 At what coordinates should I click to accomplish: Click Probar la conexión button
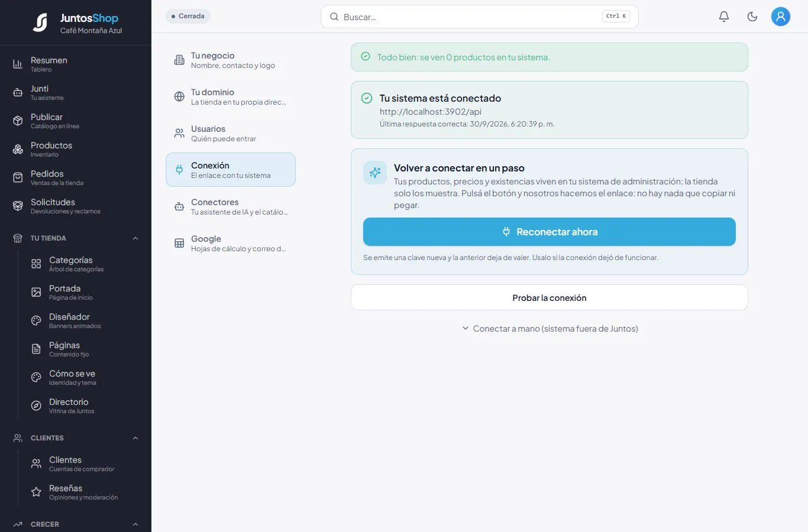point(550,297)
